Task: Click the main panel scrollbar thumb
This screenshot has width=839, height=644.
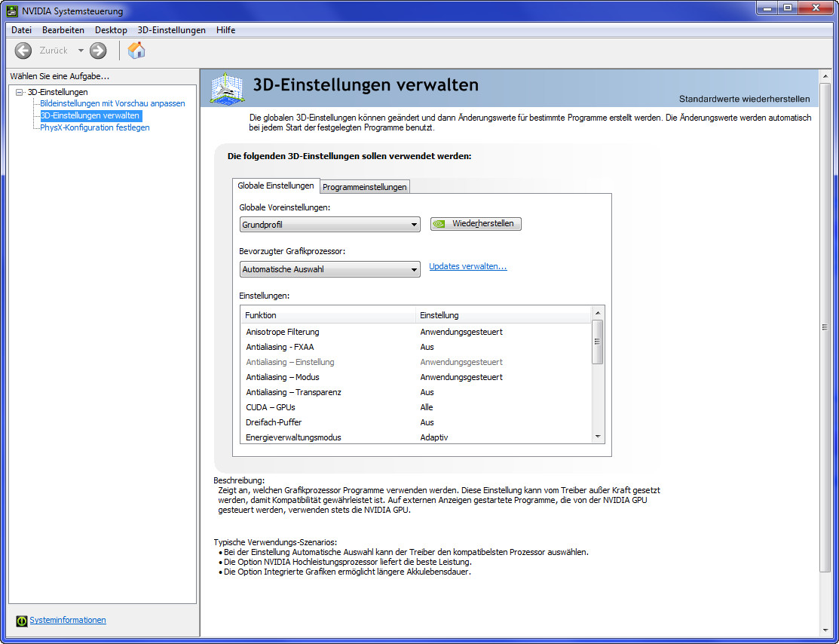Action: pyautogui.click(x=825, y=327)
